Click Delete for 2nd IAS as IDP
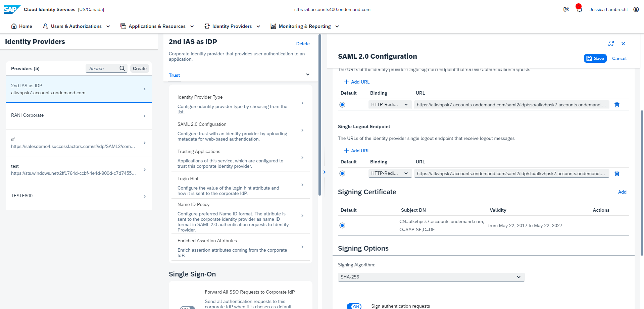The width and height of the screenshot is (644, 309). 303,44
